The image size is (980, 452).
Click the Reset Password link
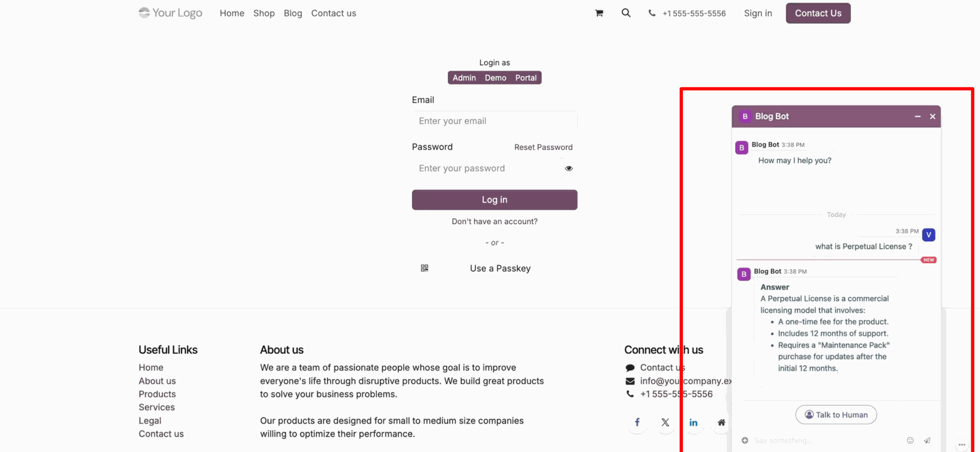[x=543, y=147]
